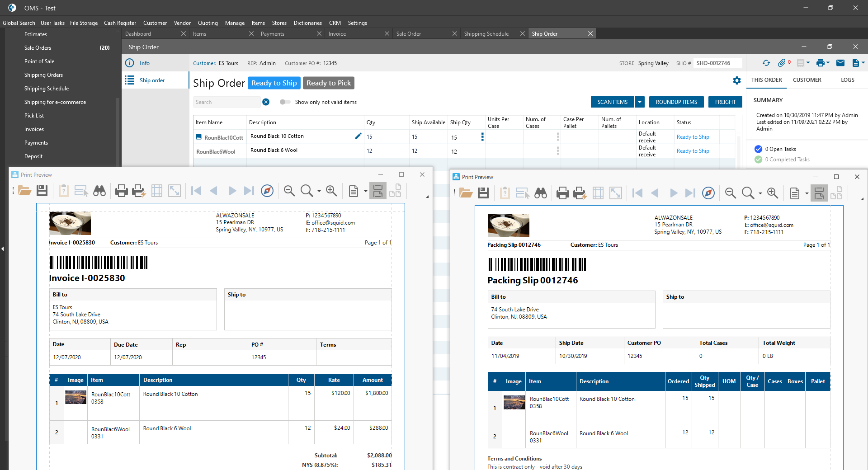Screen dimensions: 868x470
Task: Click quick print icon in Packing Slip preview
Action: [580, 193]
